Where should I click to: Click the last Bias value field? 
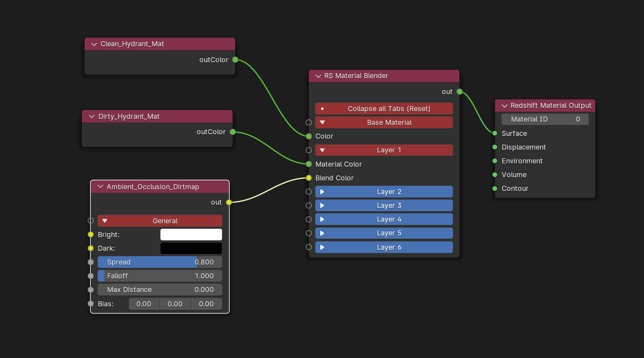(206, 304)
